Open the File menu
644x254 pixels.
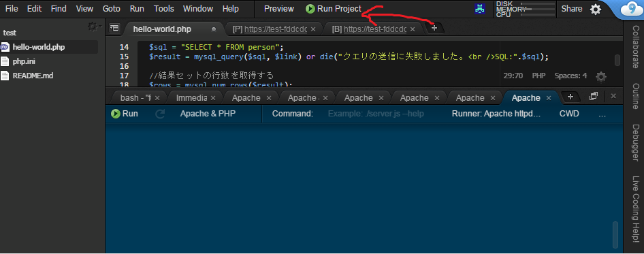tap(12, 9)
